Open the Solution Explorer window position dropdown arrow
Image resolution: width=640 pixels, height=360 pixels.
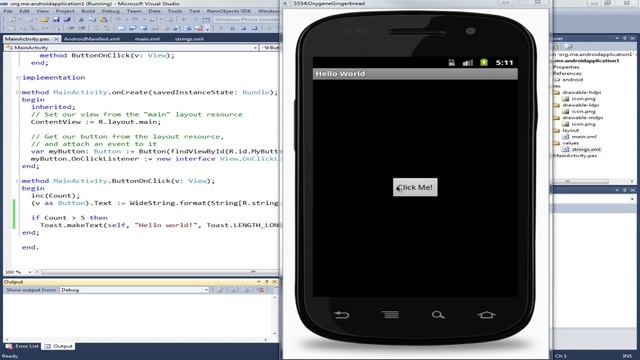click(x=617, y=38)
